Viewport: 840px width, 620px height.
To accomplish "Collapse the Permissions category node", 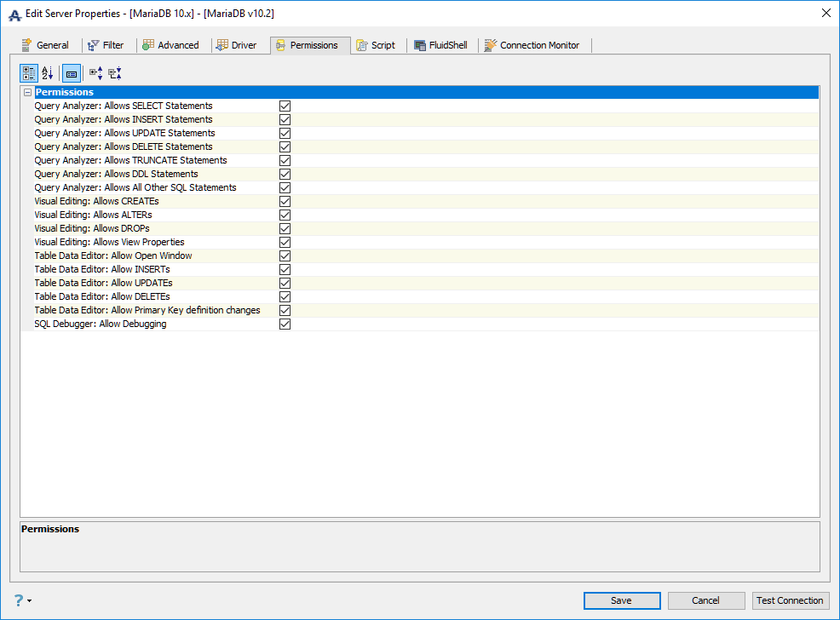I will pos(28,92).
